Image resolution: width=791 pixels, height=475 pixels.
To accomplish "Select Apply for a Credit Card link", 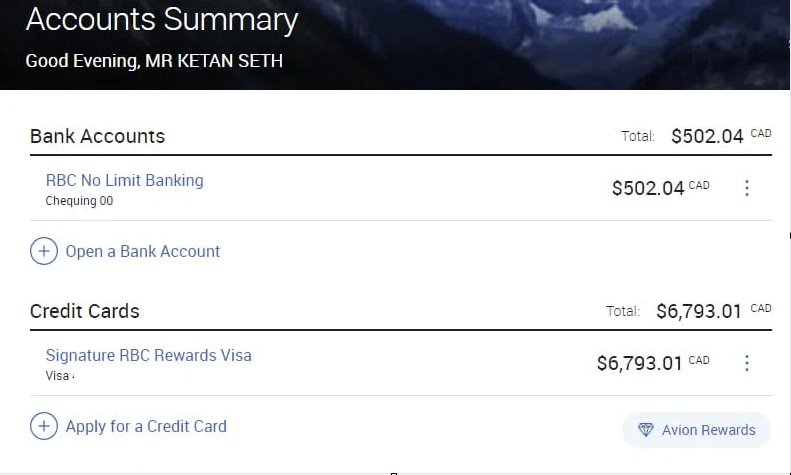I will click(x=146, y=426).
